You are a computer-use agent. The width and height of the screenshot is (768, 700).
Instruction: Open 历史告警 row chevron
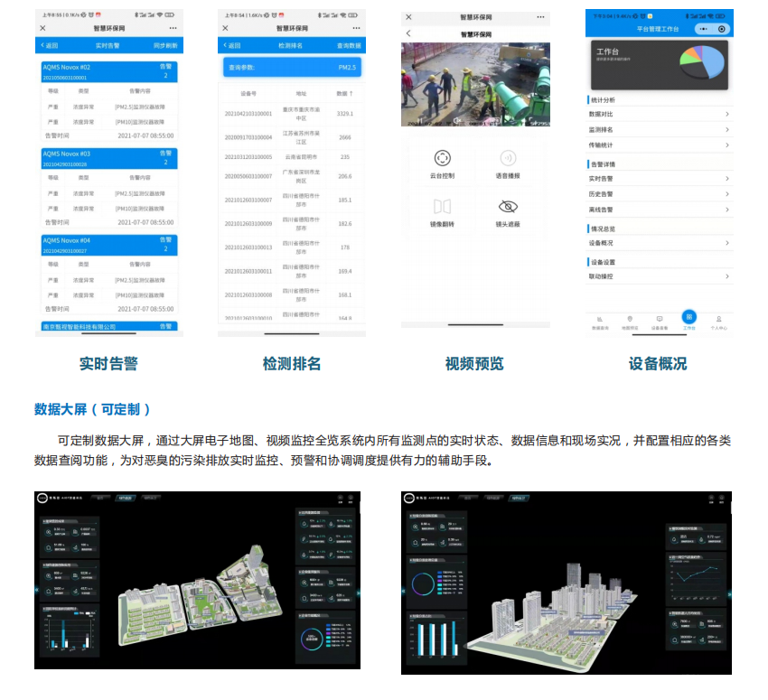726,194
